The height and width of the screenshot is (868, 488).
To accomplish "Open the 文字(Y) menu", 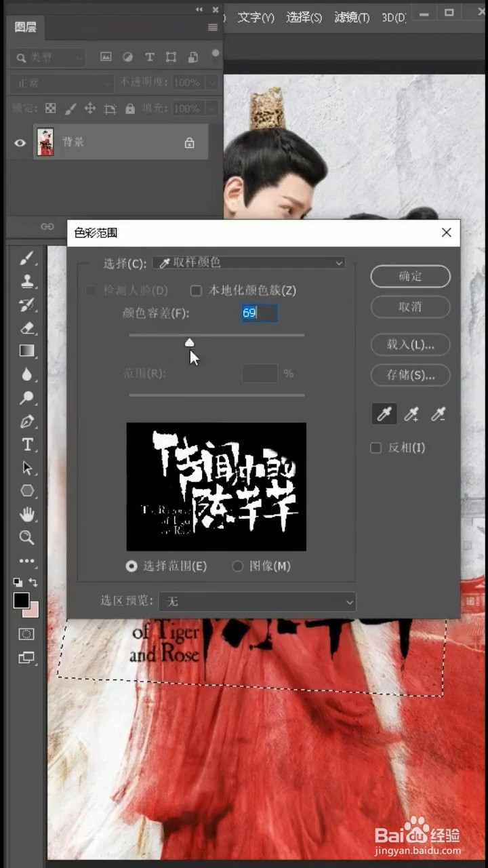I will pyautogui.click(x=256, y=17).
